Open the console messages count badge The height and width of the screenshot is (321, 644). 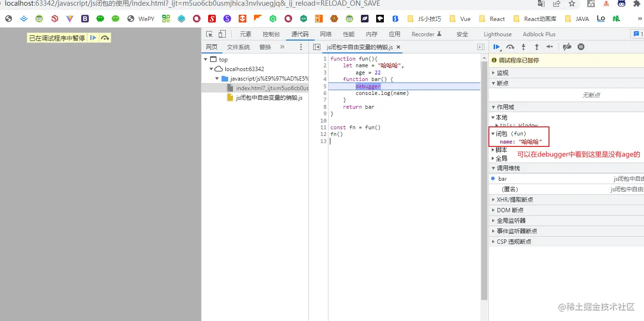click(x=637, y=34)
